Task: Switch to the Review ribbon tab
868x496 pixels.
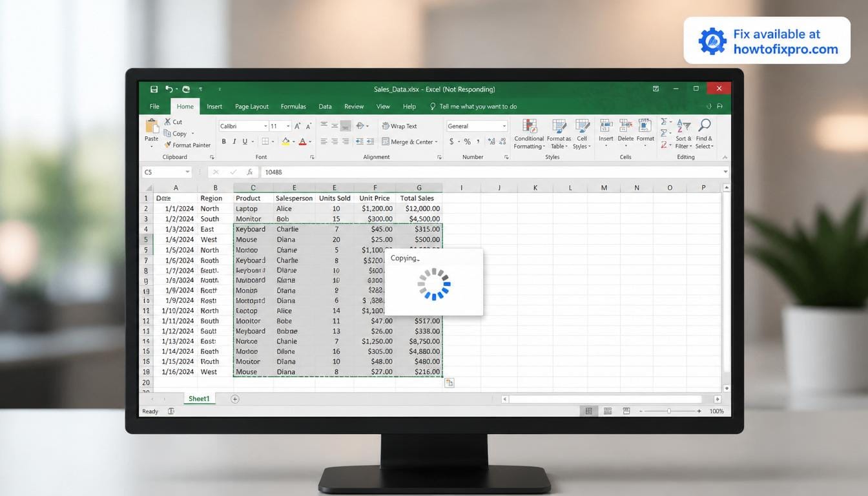Action: 354,107
